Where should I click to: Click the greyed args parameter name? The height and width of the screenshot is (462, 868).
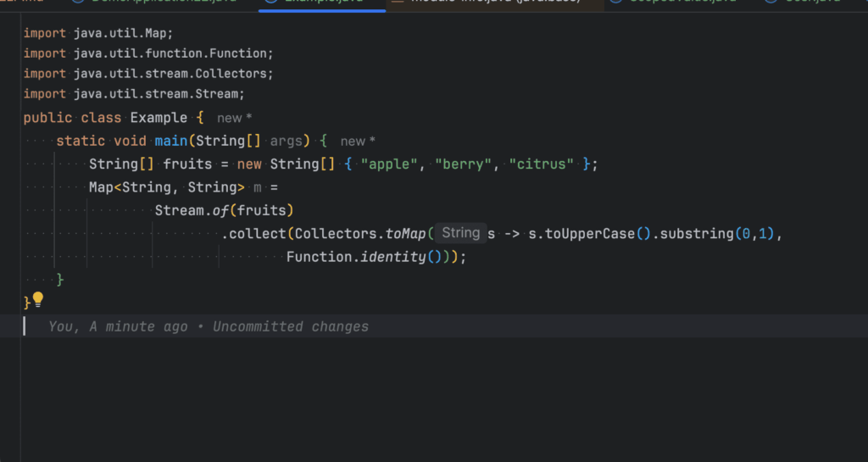pyautogui.click(x=287, y=142)
